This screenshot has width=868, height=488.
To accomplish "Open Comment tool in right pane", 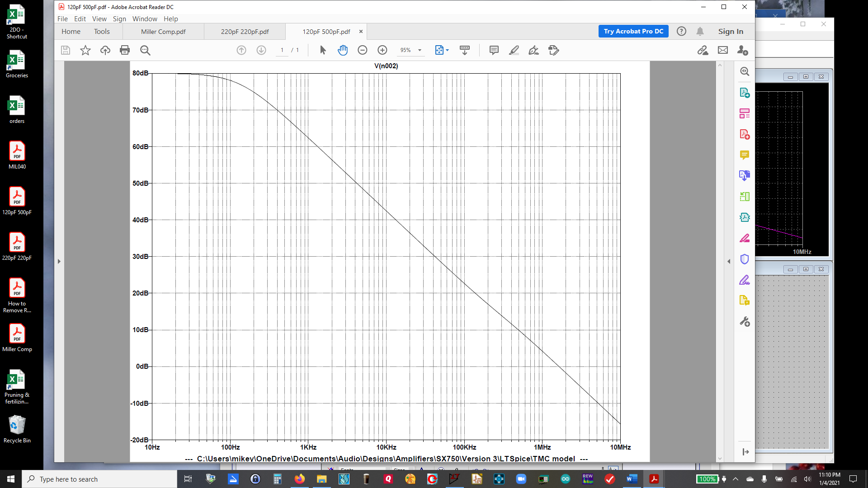I will tap(745, 155).
